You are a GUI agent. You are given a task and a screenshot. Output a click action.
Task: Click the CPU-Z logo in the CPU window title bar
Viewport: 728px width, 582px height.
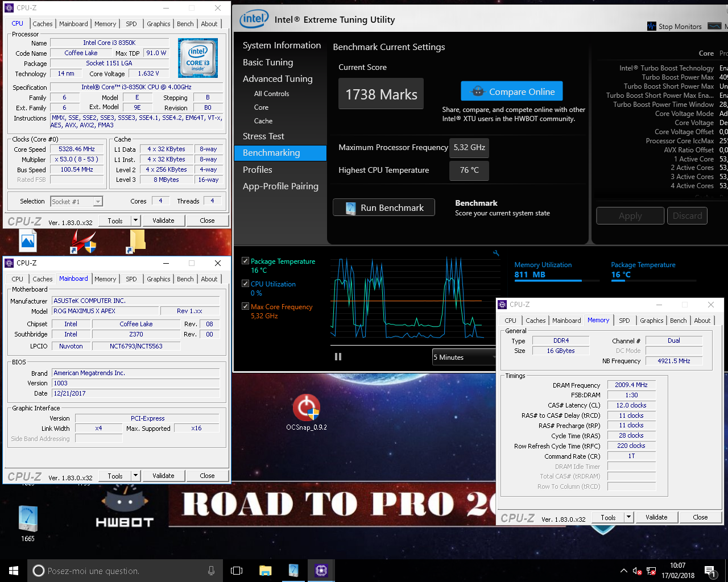click(x=9, y=8)
